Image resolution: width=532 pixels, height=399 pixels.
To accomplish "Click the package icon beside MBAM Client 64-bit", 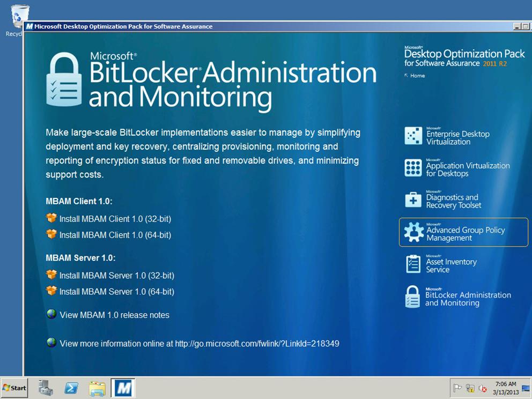I will tap(51, 234).
